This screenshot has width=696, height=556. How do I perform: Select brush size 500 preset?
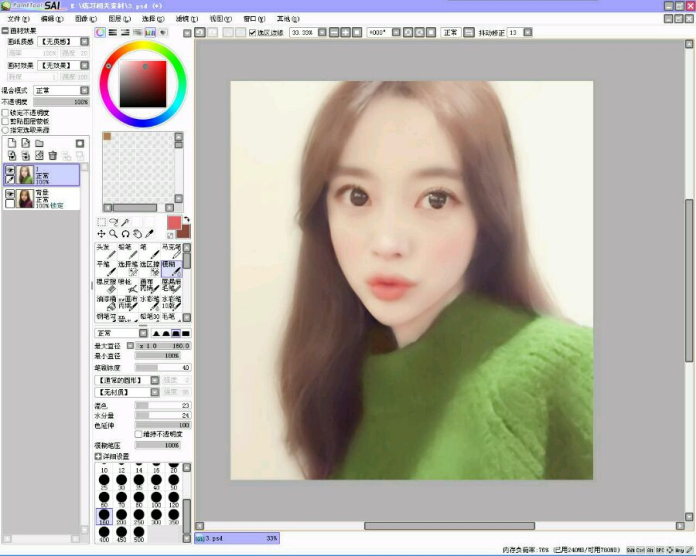coord(138,534)
